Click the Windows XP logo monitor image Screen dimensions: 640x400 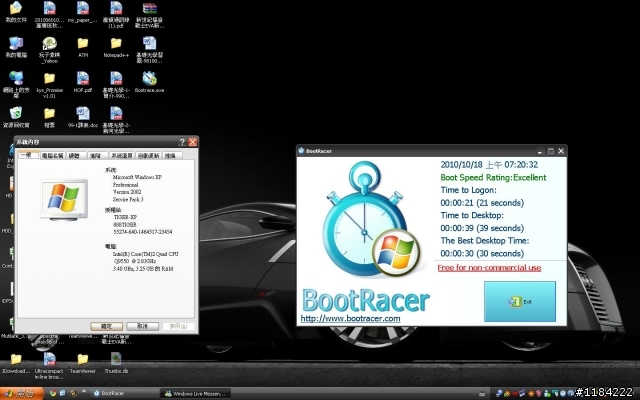coord(64,200)
